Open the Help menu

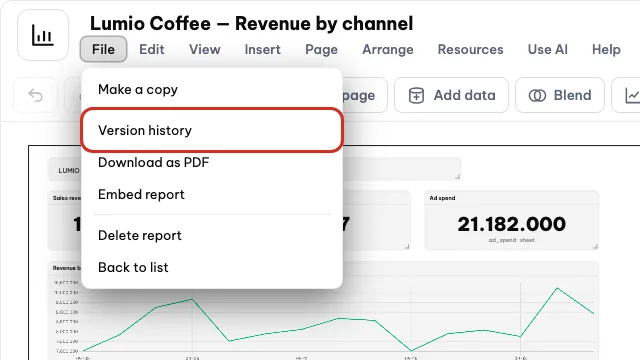pos(606,49)
